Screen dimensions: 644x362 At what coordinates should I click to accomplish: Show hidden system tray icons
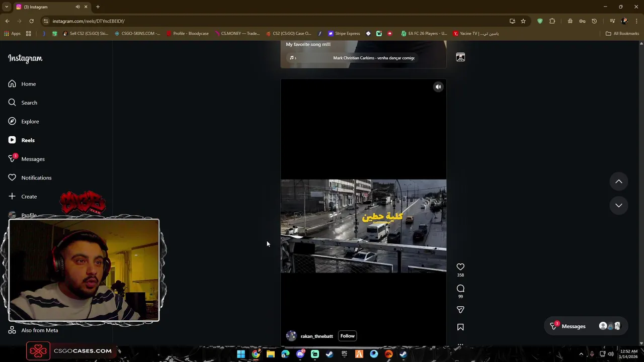[581, 354]
